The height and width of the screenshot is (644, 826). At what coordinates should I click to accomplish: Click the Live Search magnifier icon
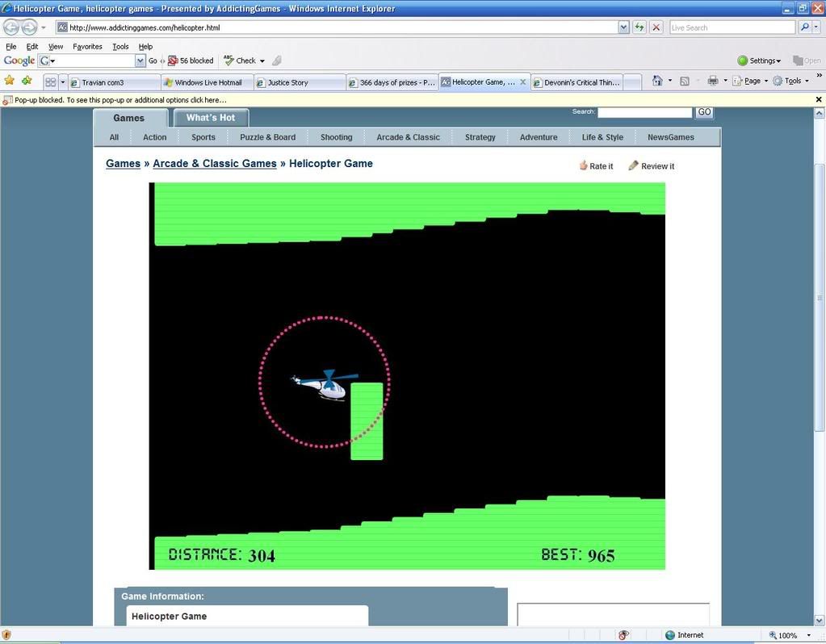click(804, 27)
